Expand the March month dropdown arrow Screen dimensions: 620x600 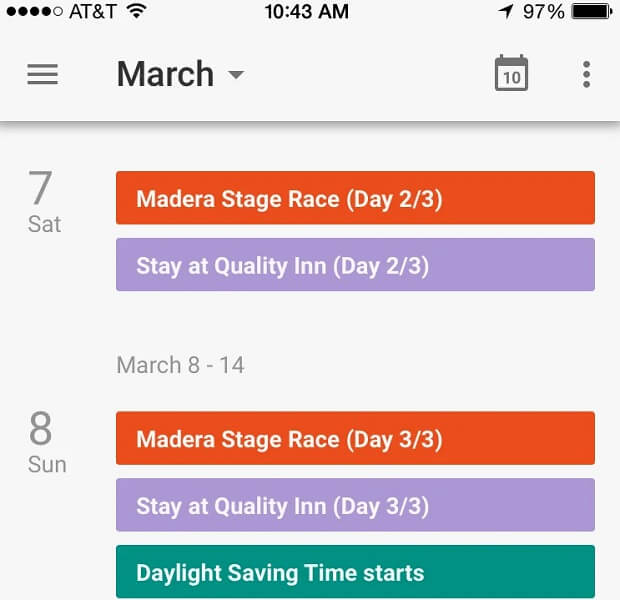[236, 76]
